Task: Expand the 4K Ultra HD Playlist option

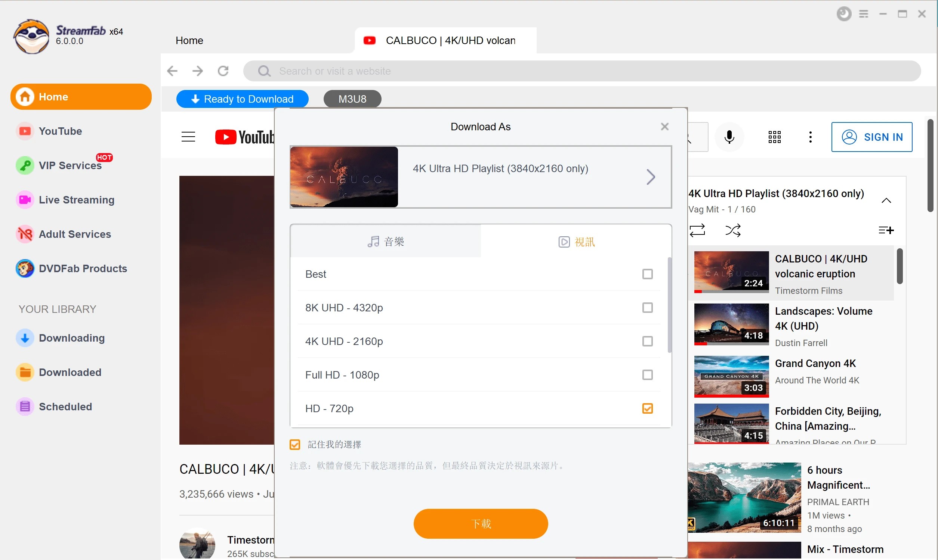Action: [x=651, y=177]
